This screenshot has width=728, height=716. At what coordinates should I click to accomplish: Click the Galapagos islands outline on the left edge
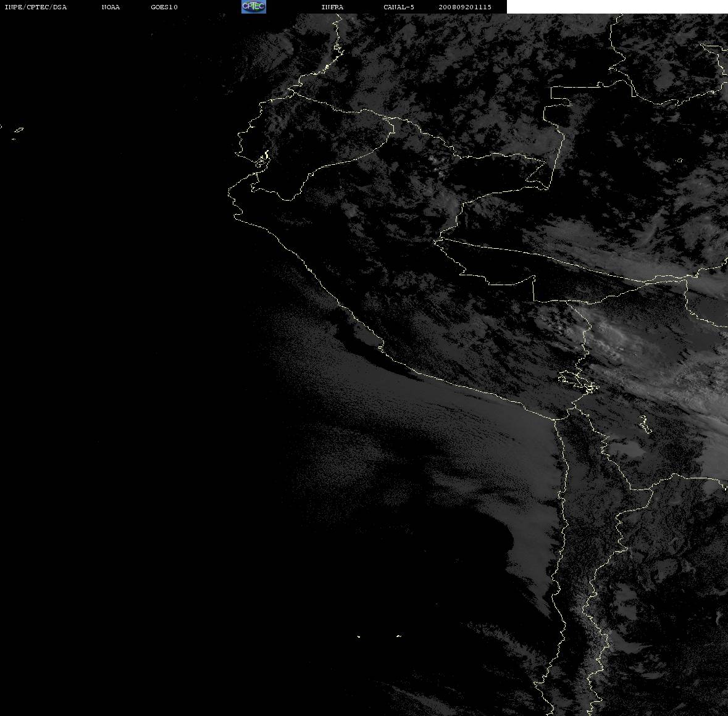pos(13,133)
